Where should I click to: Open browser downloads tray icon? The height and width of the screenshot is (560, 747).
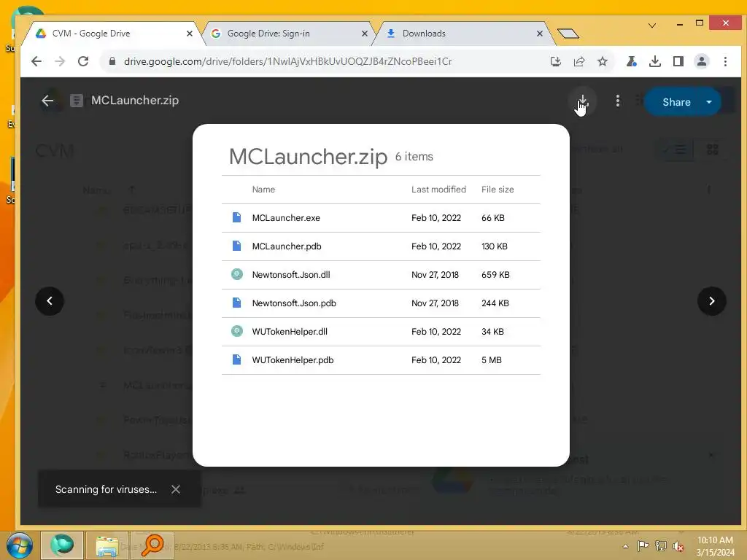click(x=654, y=61)
